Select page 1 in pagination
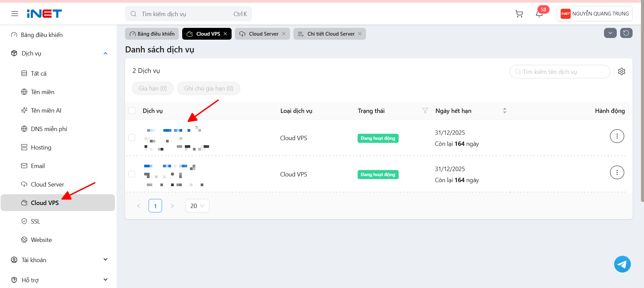The width and height of the screenshot is (644, 288). click(x=155, y=206)
